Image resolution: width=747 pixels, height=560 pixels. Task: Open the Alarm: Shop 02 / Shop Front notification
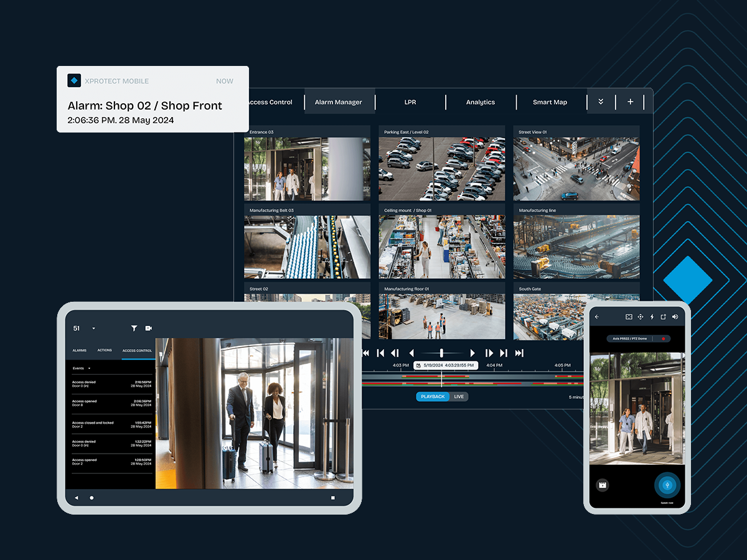coord(153,99)
